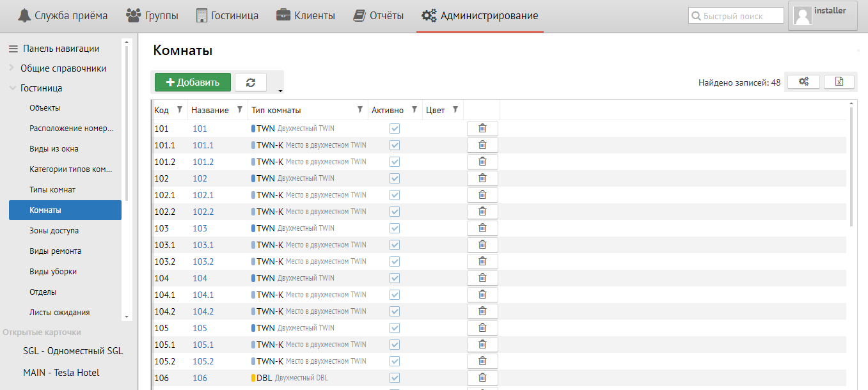Toggle Активно checkbox for room 101.1

pos(395,145)
